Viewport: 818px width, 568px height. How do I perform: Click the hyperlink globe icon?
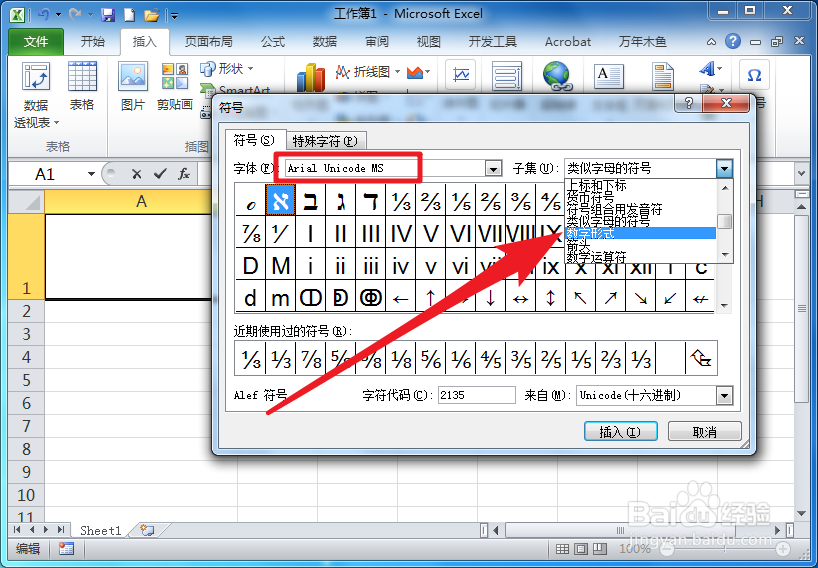click(x=557, y=76)
